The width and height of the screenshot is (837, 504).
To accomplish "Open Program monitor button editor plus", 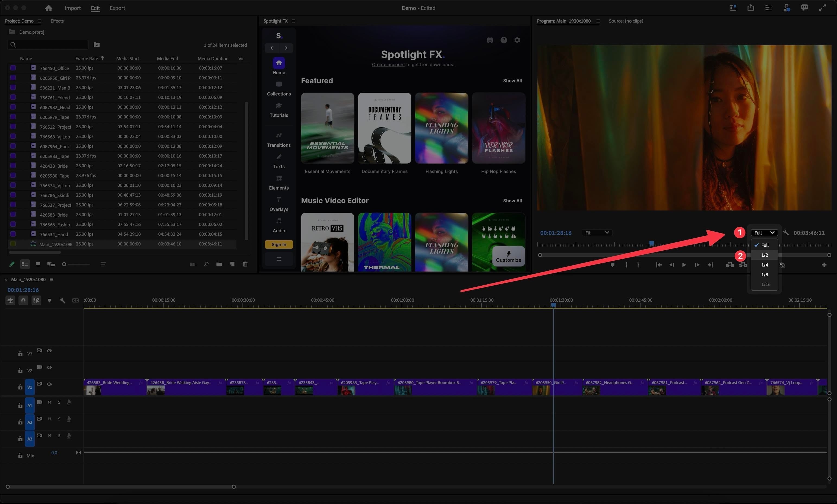I will click(x=824, y=265).
